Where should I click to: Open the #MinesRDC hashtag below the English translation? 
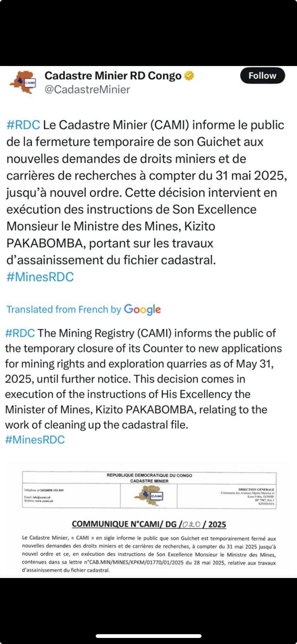click(35, 440)
